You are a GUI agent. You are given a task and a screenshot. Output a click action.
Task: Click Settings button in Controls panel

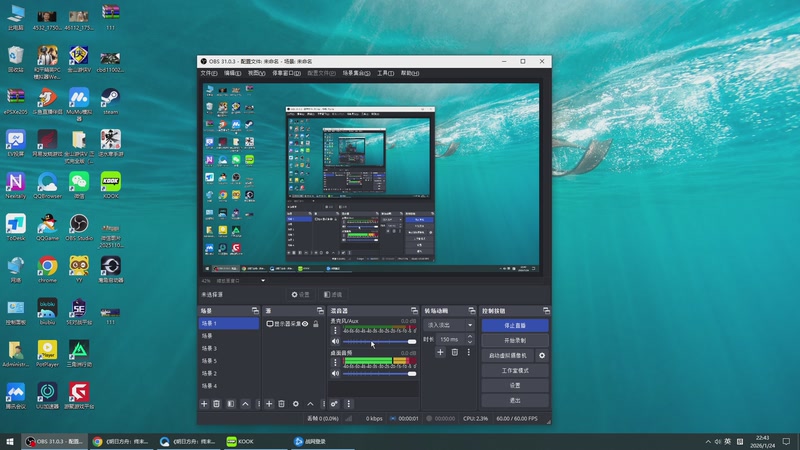coord(515,385)
